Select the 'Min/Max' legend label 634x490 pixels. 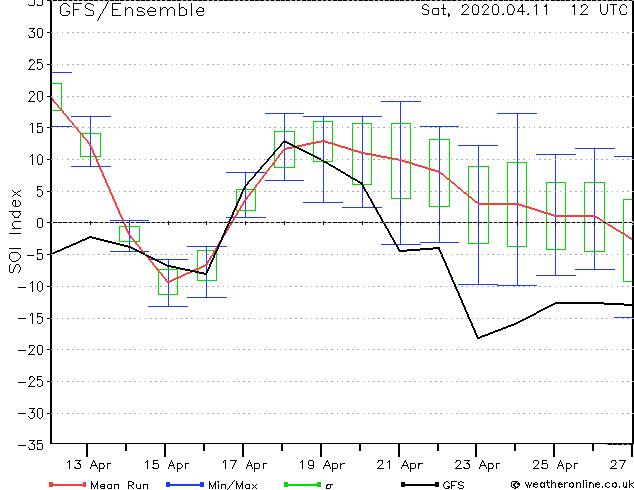click(x=233, y=485)
